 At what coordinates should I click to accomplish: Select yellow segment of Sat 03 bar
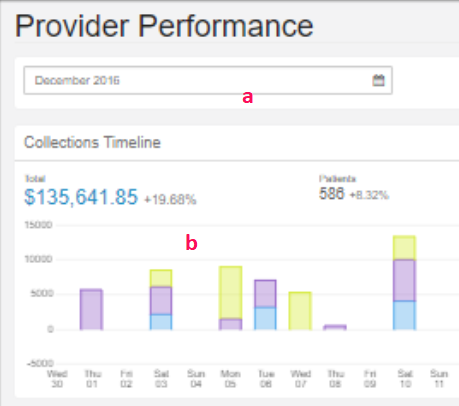click(x=161, y=278)
